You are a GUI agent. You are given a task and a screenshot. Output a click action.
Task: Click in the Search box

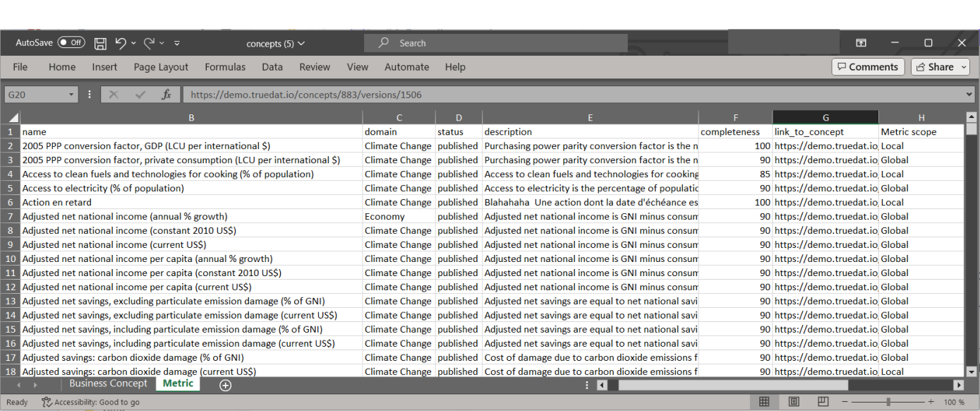click(495, 43)
